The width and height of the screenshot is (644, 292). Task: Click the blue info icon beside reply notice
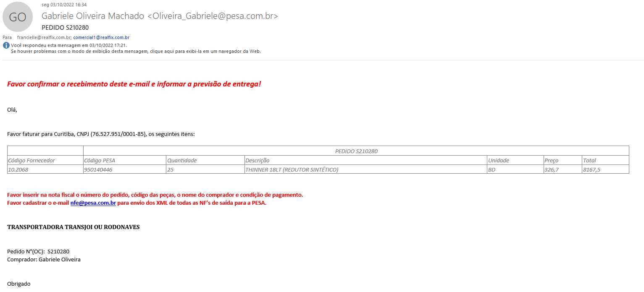[x=6, y=45]
